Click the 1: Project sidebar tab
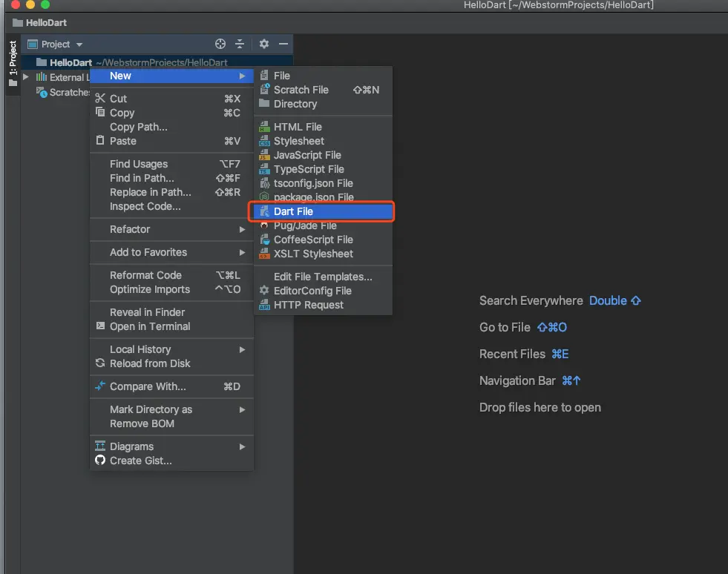Image resolution: width=728 pixels, height=574 pixels. [x=13, y=64]
